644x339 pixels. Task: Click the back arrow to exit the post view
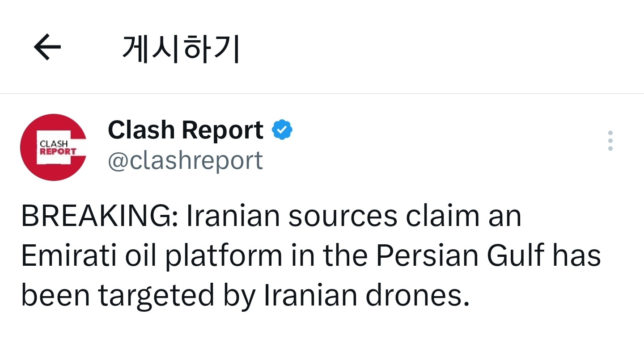pos(47,46)
